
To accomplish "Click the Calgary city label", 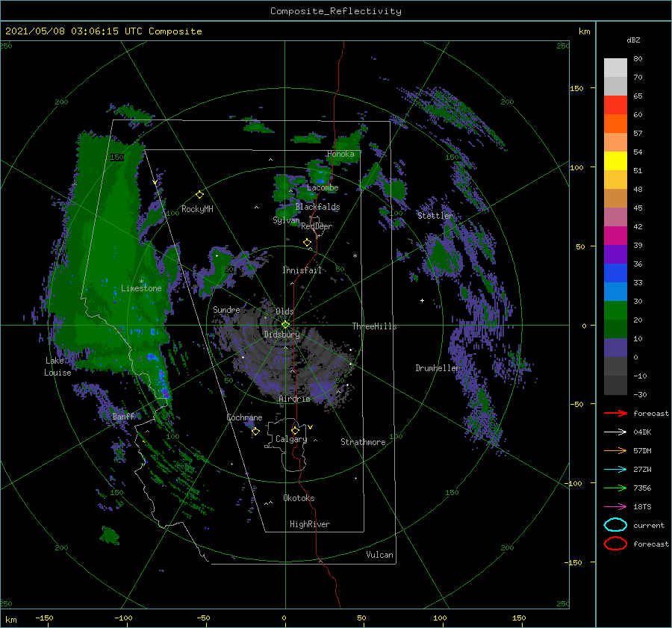I will click(291, 439).
